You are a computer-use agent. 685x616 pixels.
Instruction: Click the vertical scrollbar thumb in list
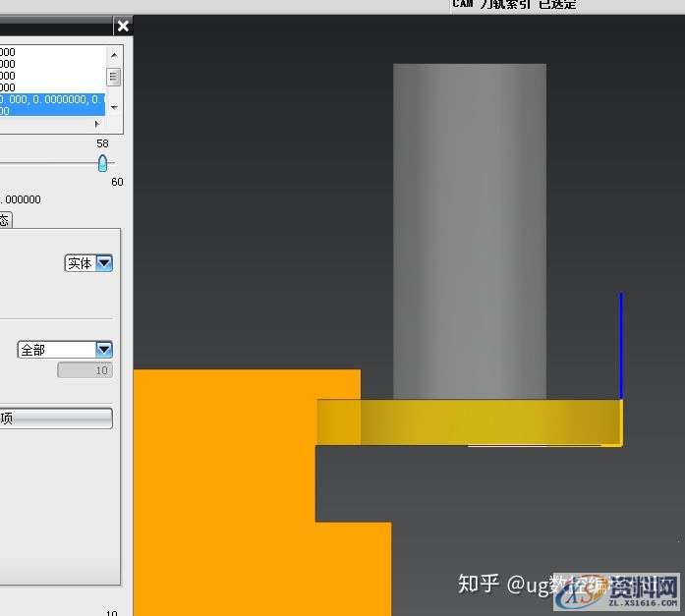114,77
